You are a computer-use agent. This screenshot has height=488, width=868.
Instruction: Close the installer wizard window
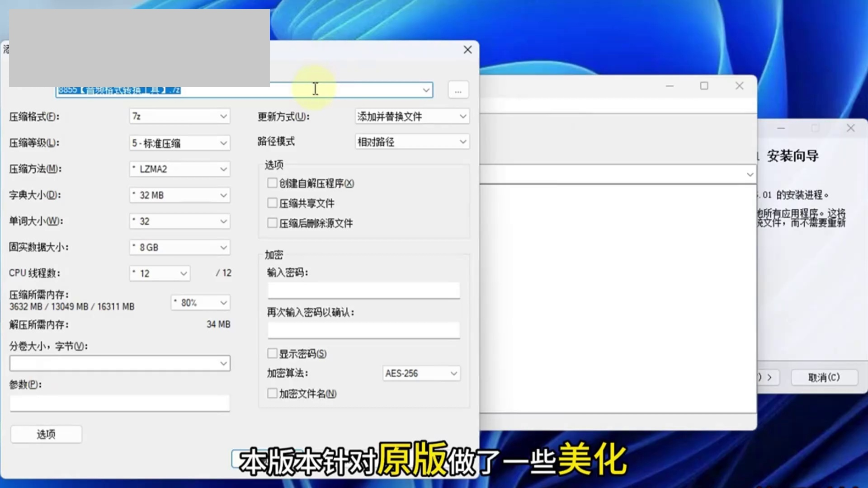coord(850,128)
